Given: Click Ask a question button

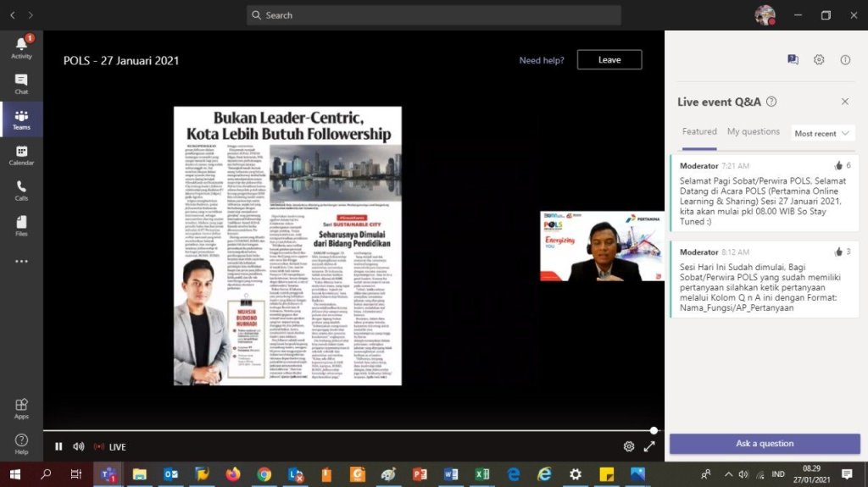Looking at the screenshot, I should (x=765, y=444).
